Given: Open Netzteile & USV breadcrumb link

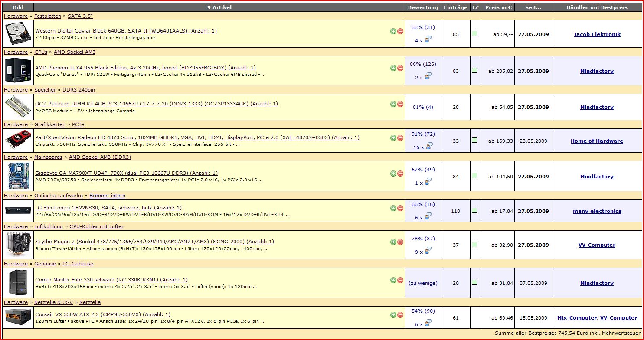Looking at the screenshot, I should coord(54,302).
